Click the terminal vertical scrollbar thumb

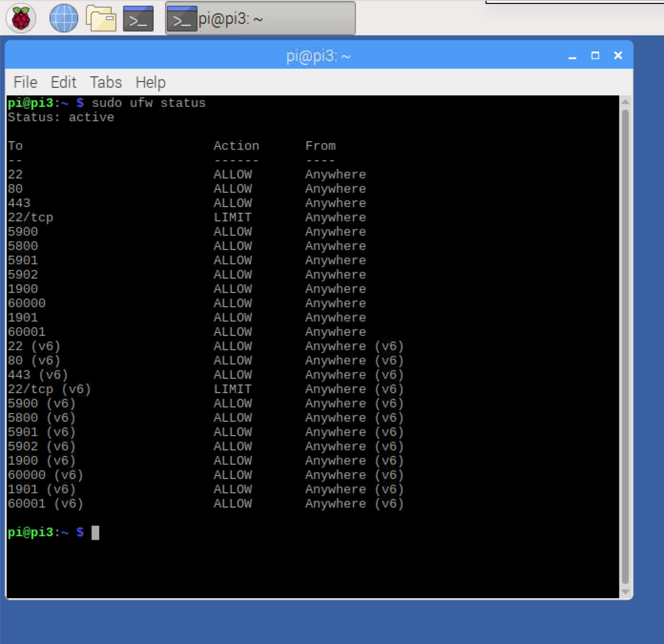click(625, 346)
